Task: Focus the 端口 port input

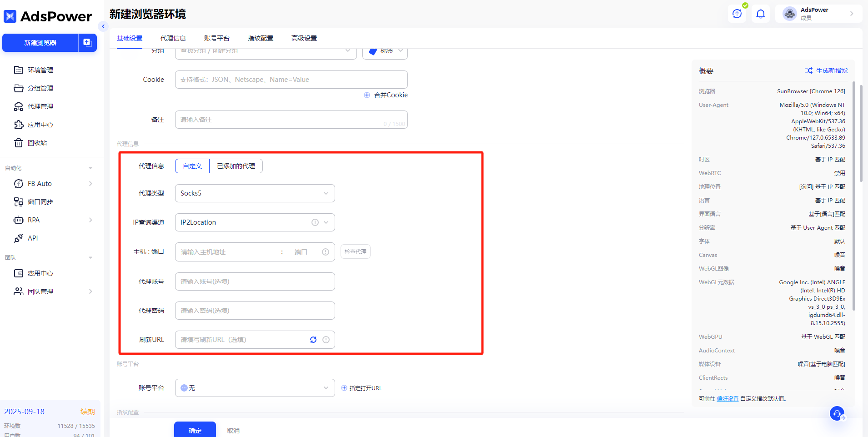Action: [301, 252]
